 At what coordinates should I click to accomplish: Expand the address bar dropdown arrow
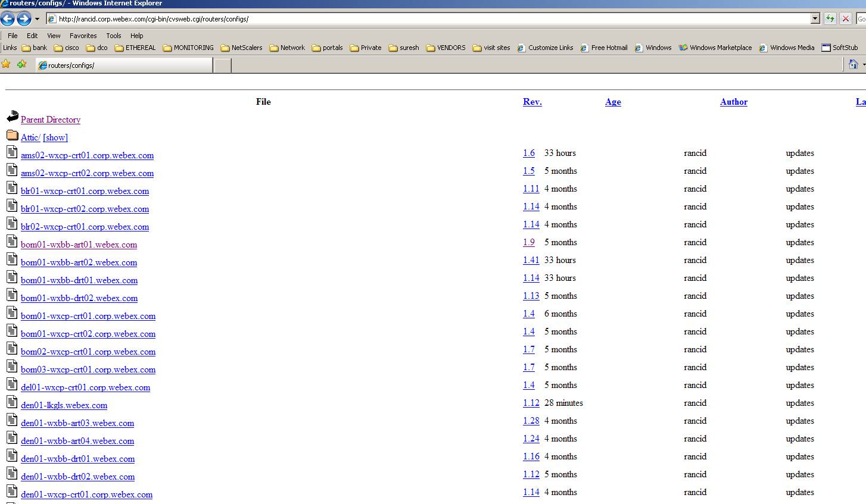(x=815, y=19)
